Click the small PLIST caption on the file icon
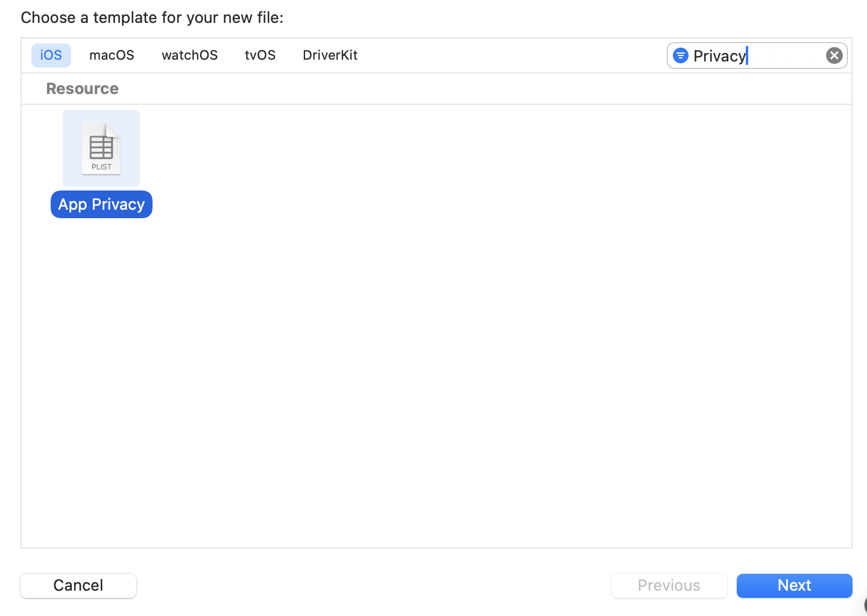This screenshot has height=616, width=867. [x=101, y=167]
